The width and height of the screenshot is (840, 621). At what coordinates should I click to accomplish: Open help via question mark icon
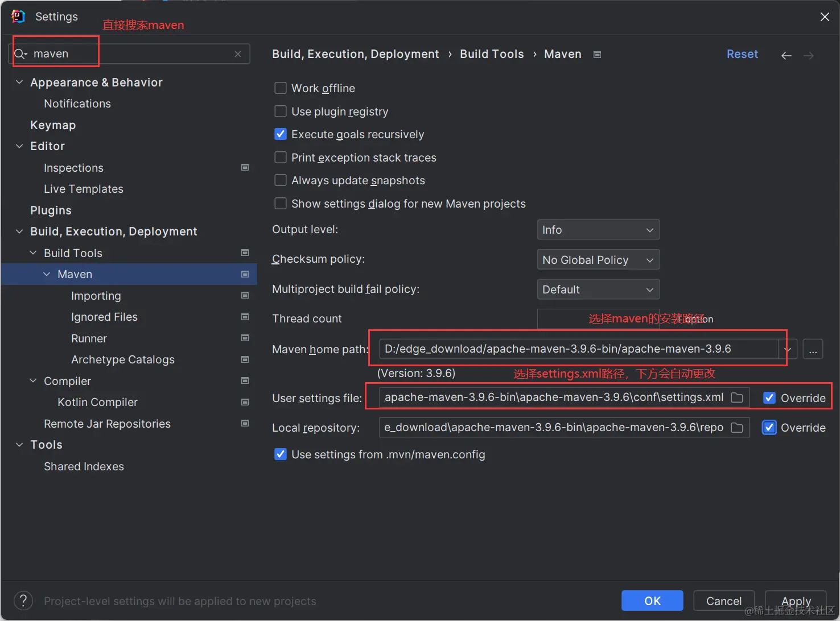23,601
